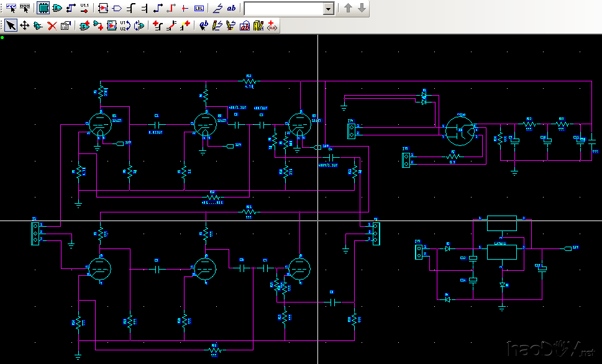Open the object properties tool

coord(66,25)
